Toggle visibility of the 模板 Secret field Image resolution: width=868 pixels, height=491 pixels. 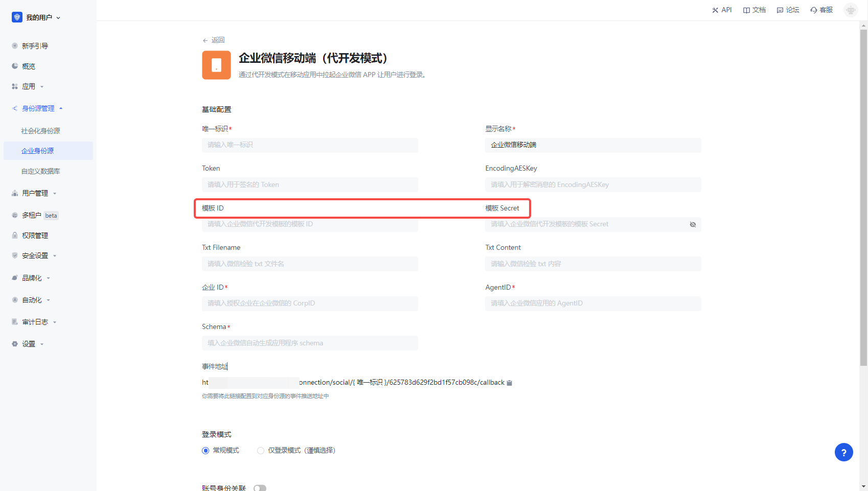click(693, 224)
